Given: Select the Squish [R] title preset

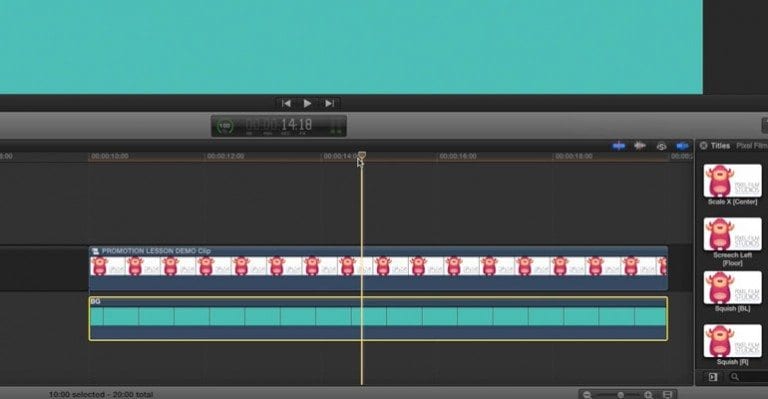Looking at the screenshot, I should (732, 341).
